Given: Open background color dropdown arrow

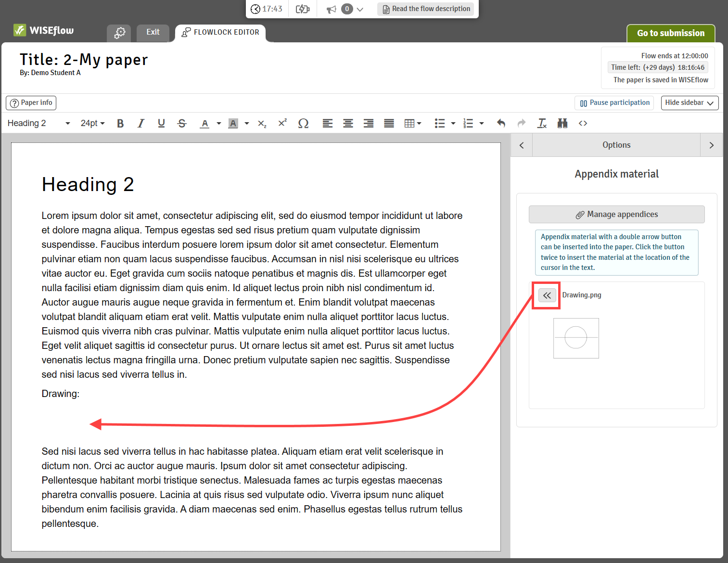Looking at the screenshot, I should click(247, 123).
